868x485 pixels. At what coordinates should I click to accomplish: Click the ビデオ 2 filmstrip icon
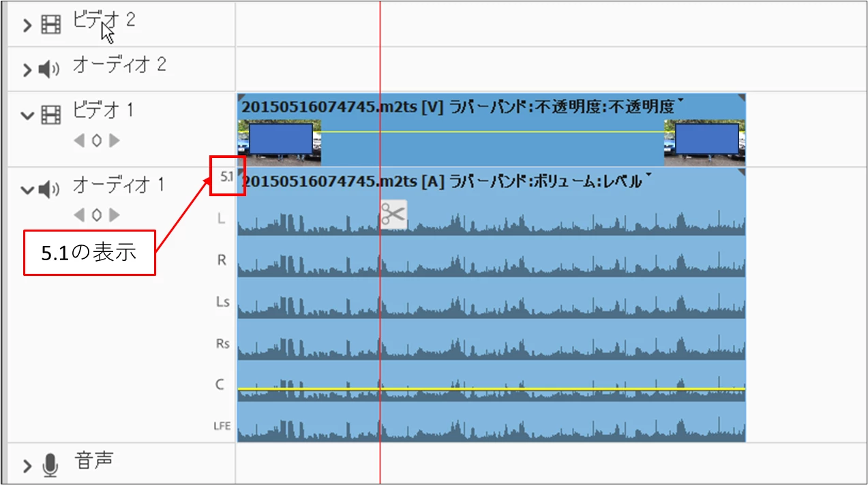pyautogui.click(x=51, y=25)
